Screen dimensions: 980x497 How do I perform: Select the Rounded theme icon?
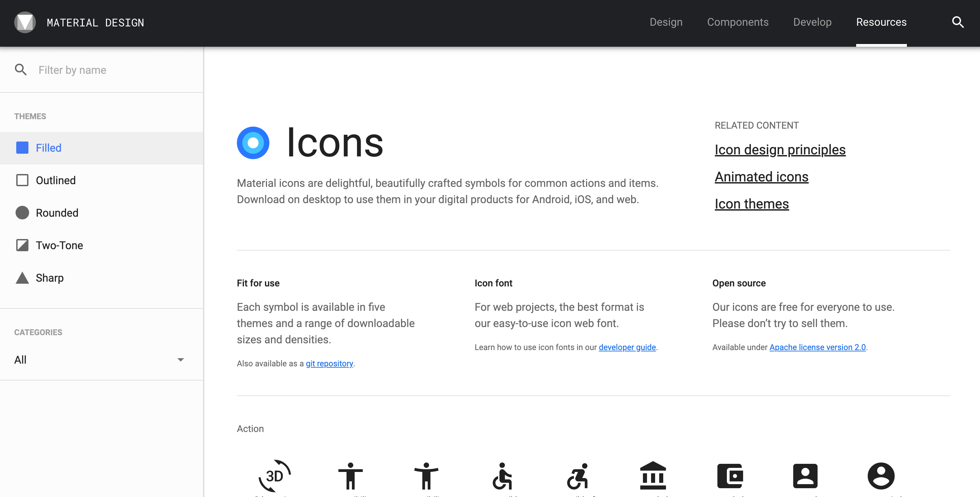(x=22, y=212)
